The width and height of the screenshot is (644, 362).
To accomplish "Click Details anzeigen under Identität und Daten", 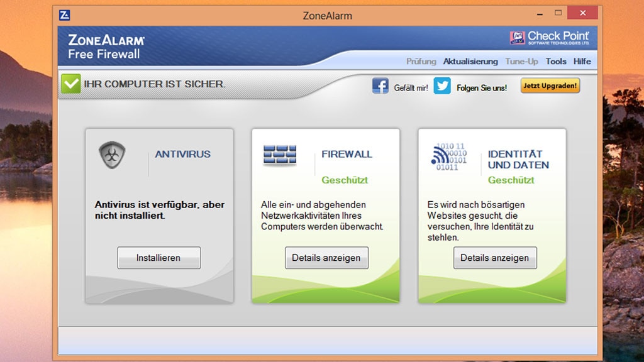I will click(494, 258).
